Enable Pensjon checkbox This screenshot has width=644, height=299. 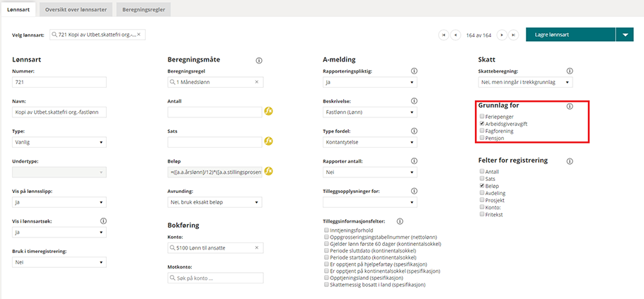482,139
